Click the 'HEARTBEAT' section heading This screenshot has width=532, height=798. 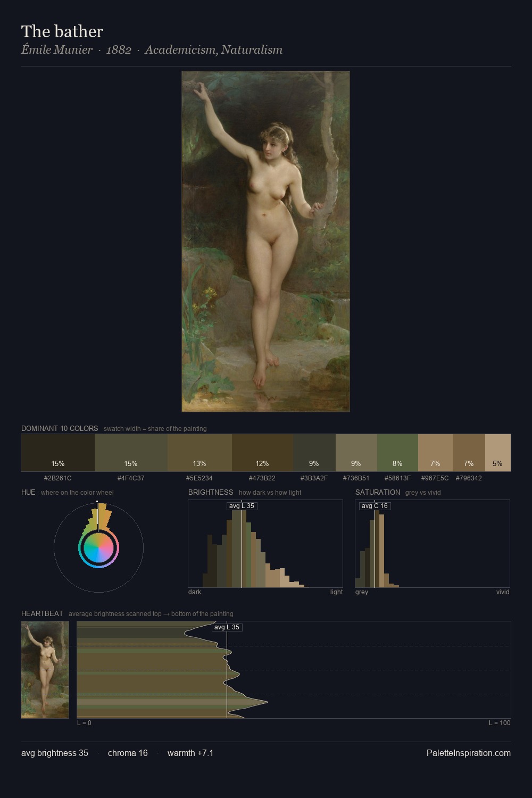tap(42, 613)
